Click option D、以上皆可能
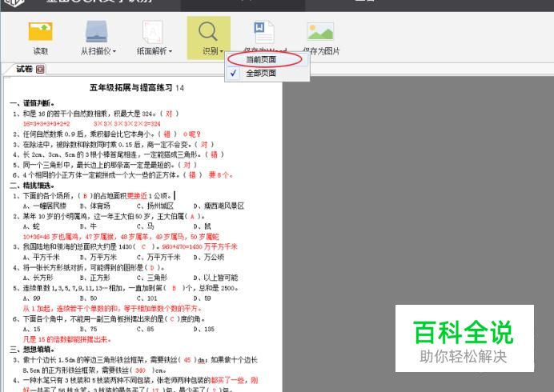 pyautogui.click(x=215, y=278)
